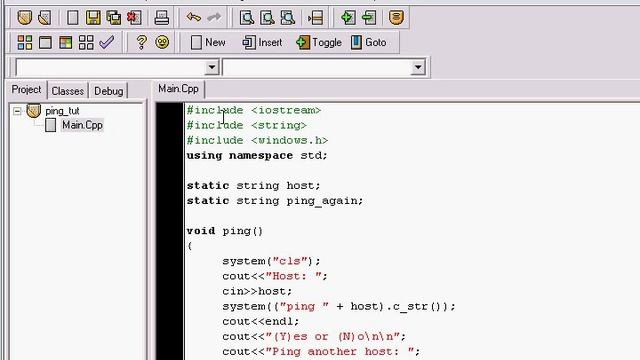Image resolution: width=640 pixels, height=360 pixels.
Task: Switch to the Project tab
Action: (x=26, y=90)
